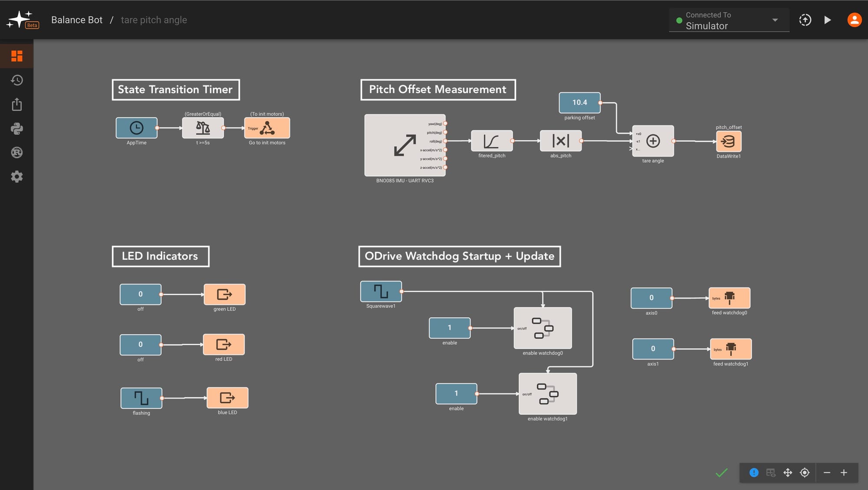Screen dimensions: 868x490
Task: Click the Balance Bot breadcrumb
Action: click(77, 20)
